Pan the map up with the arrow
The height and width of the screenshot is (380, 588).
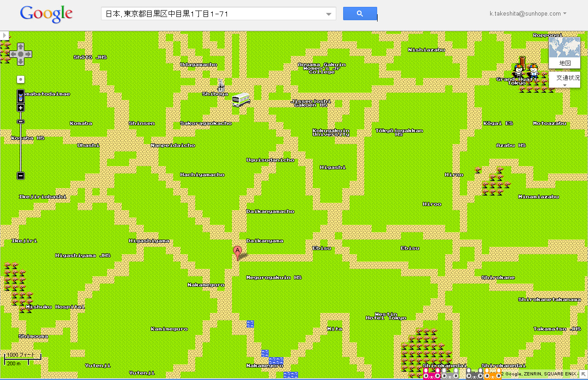tap(21, 47)
